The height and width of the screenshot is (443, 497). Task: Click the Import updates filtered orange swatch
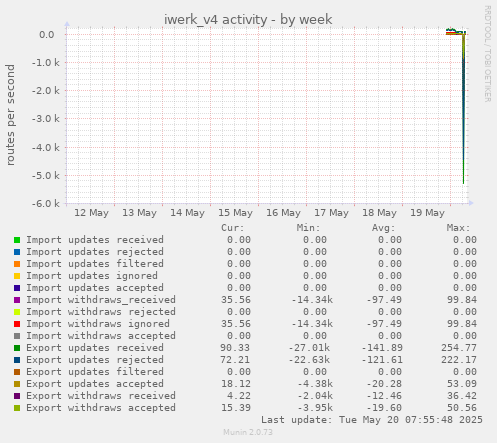(x=17, y=264)
